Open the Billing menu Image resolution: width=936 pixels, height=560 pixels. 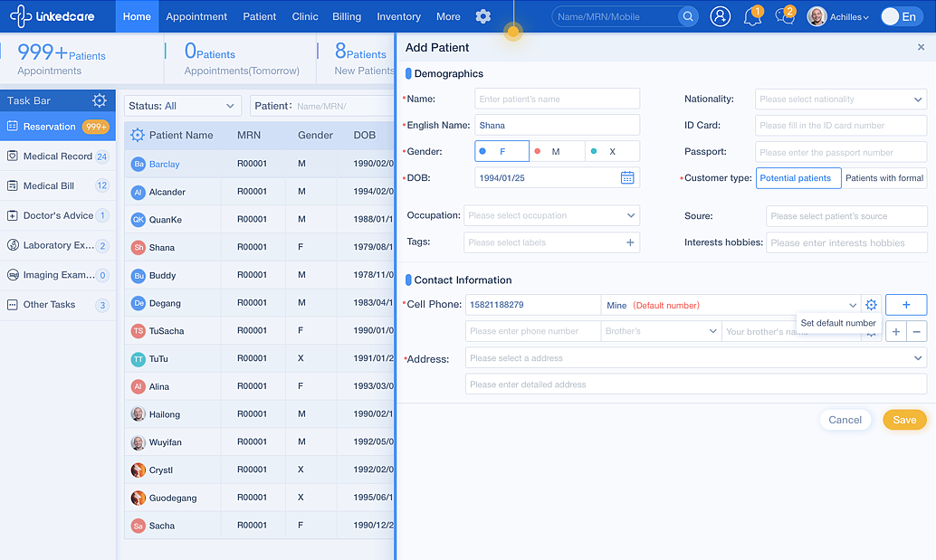pos(346,16)
